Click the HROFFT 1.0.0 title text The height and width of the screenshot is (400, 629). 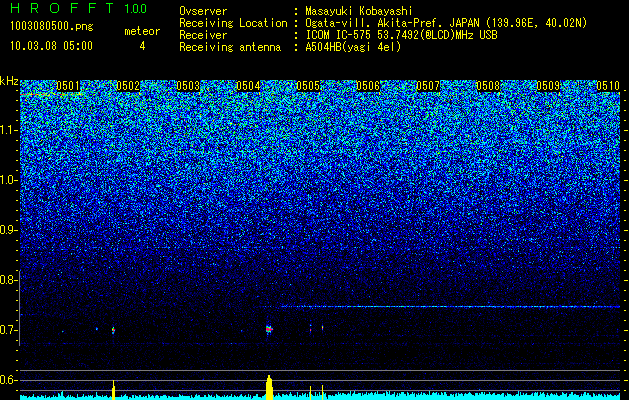[78, 8]
